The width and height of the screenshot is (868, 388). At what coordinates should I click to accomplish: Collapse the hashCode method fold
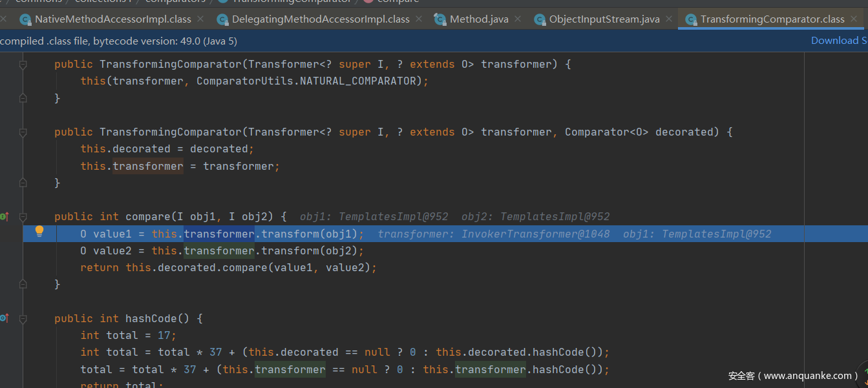point(23,318)
